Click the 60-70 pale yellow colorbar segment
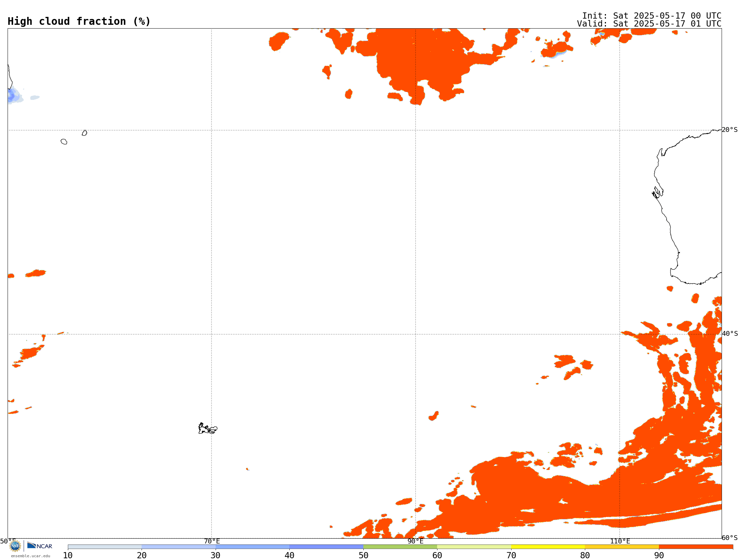This screenshot has height=560, width=744. (474, 547)
